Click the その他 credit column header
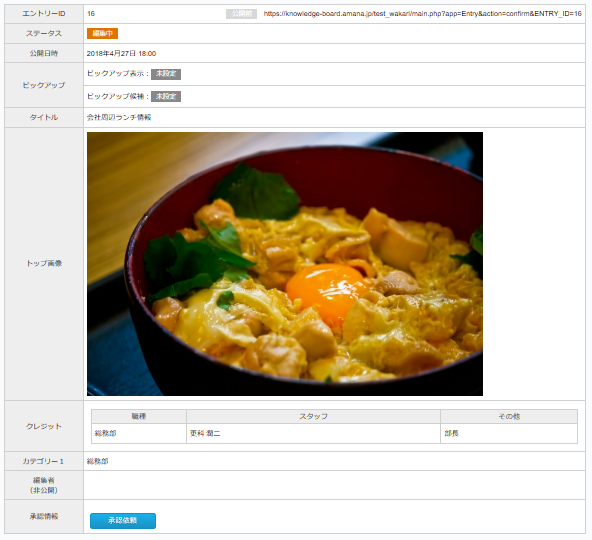 point(509,416)
